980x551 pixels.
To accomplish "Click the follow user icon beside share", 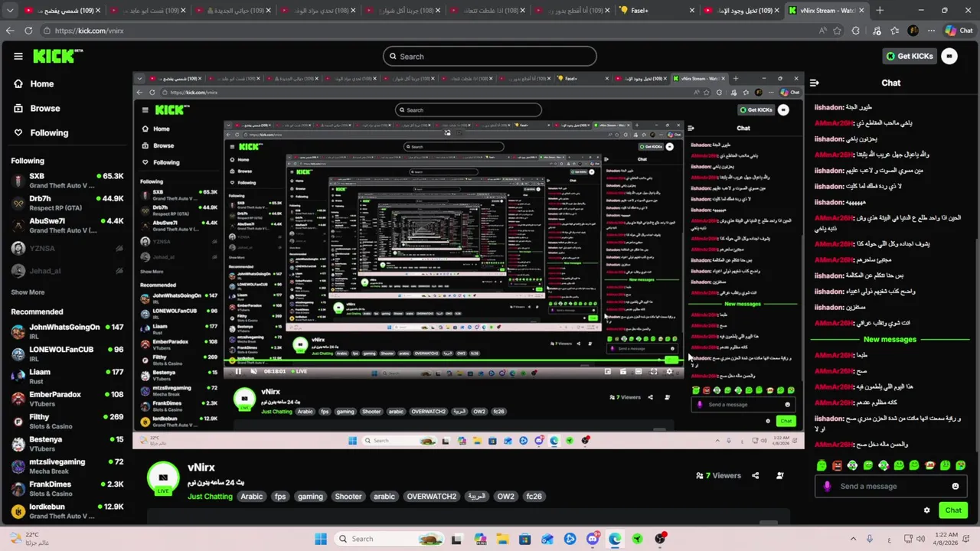I will (x=779, y=475).
